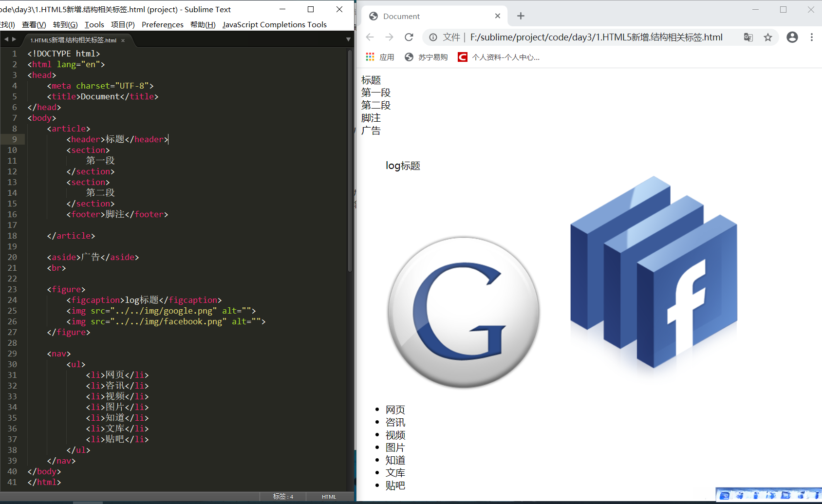Screen dimensions: 822x504
Task: Open the 个人资料-个人中心 bookmark
Action: coord(499,57)
